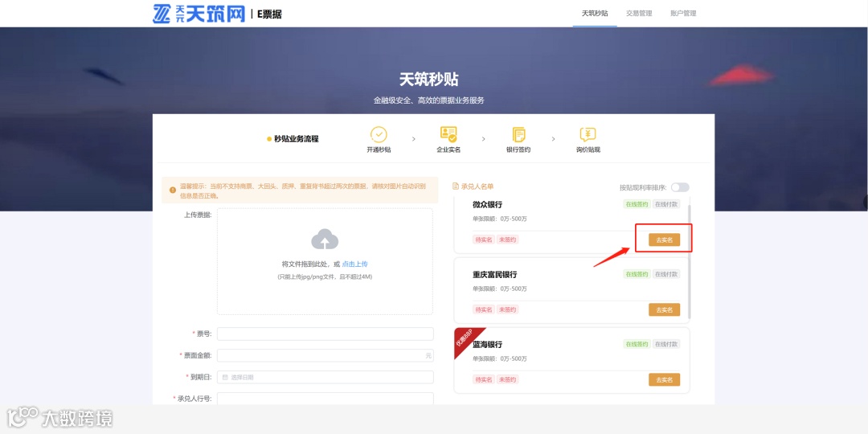This screenshot has height=434, width=868.
Task: Click the 天筑网 logo
Action: 199,14
